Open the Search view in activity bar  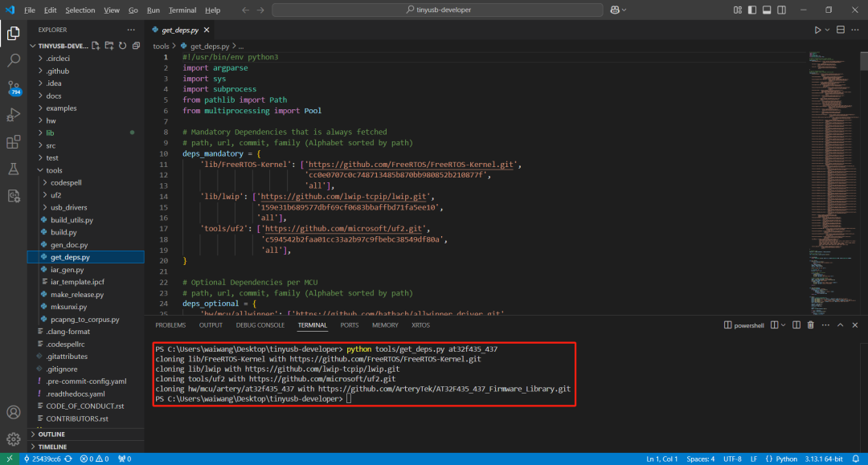coord(14,60)
